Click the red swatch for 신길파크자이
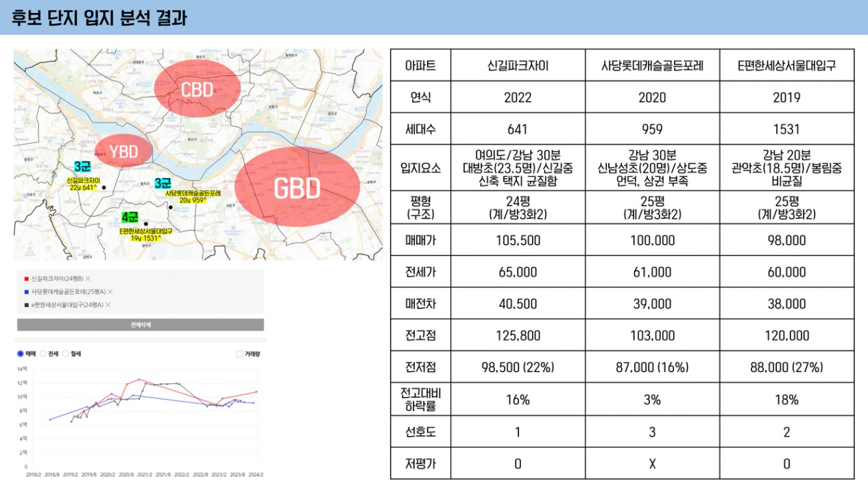The width and height of the screenshot is (868, 488). point(26,279)
